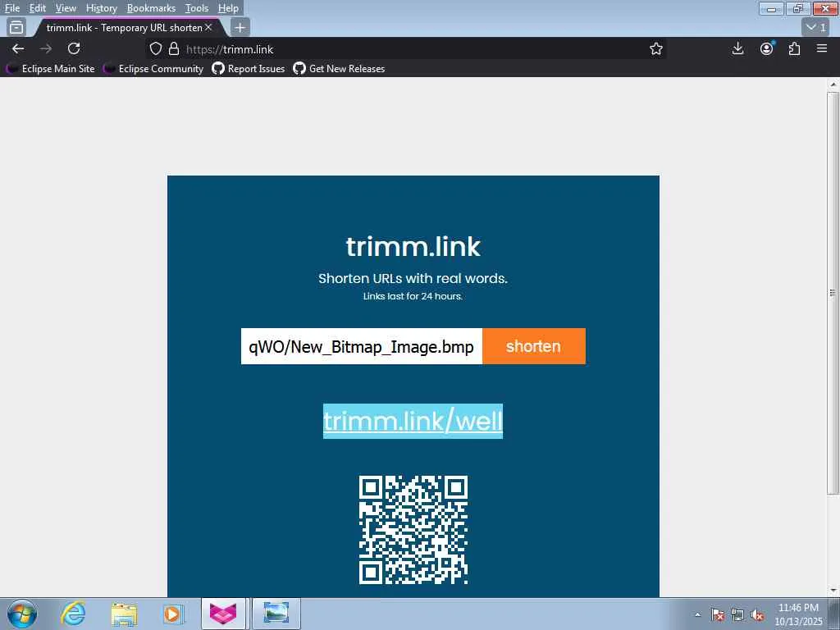The width and height of the screenshot is (840, 630).
Task: Open the clock showing 11:46 PM
Action: pyautogui.click(x=798, y=614)
